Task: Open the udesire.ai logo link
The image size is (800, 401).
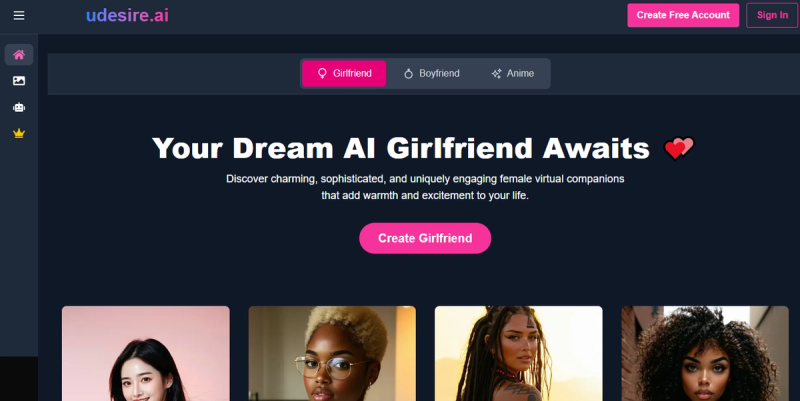Action: tap(128, 15)
